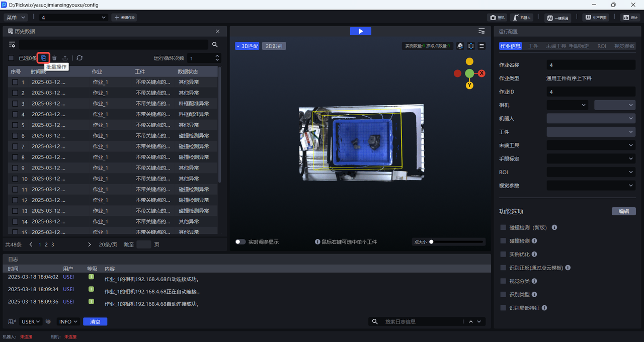644x342 pixels.
Task: Open the 相机 camera button in top bar
Action: [x=497, y=18]
